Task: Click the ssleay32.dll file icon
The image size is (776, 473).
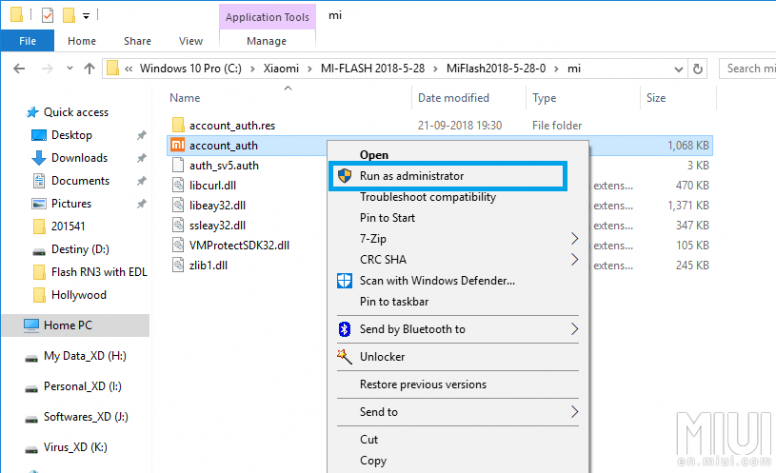Action: pos(178,225)
